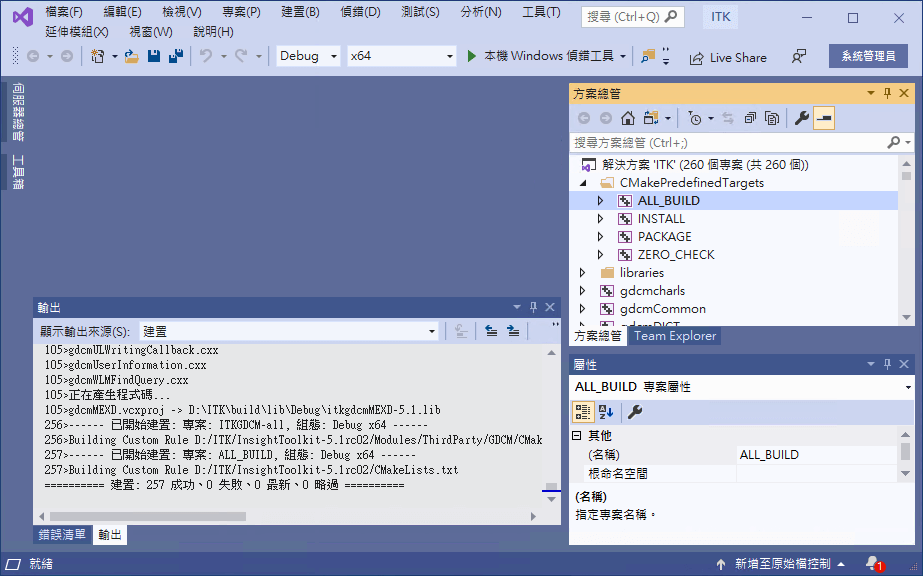Click the feedback person icon
The width and height of the screenshot is (923, 576).
pyautogui.click(x=798, y=56)
